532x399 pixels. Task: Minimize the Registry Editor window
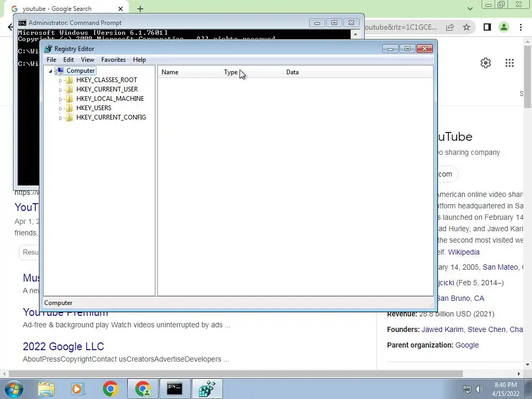(x=390, y=49)
